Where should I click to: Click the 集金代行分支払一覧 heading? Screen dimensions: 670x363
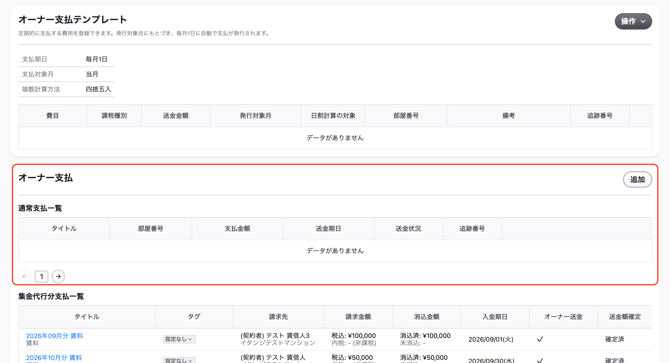[51, 296]
